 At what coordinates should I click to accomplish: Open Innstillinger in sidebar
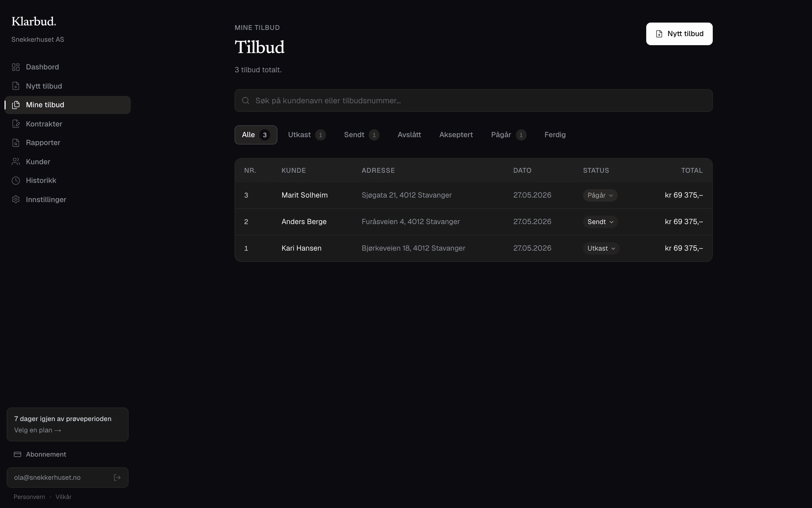click(x=67, y=200)
